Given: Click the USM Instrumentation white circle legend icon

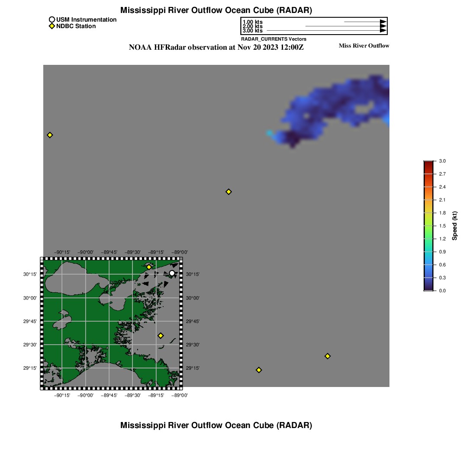Looking at the screenshot, I should click(52, 19).
